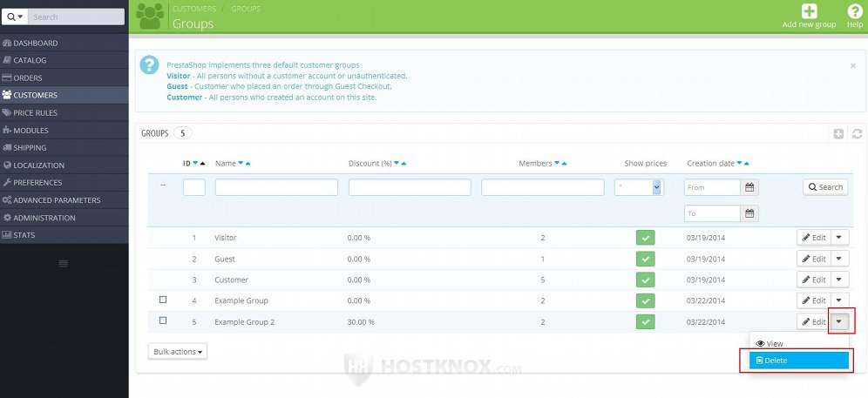
Task: Toggle Show prices for Guest group
Action: pyautogui.click(x=646, y=259)
